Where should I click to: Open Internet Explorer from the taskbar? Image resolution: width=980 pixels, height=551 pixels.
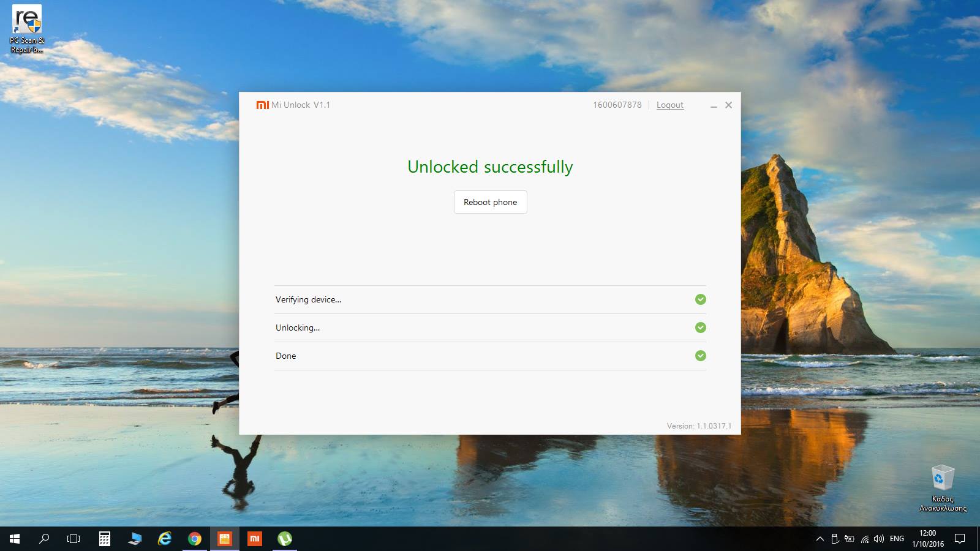coord(165,539)
